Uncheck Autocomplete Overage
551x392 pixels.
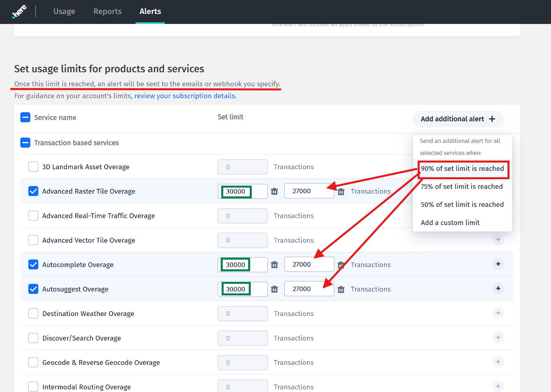pyautogui.click(x=34, y=264)
